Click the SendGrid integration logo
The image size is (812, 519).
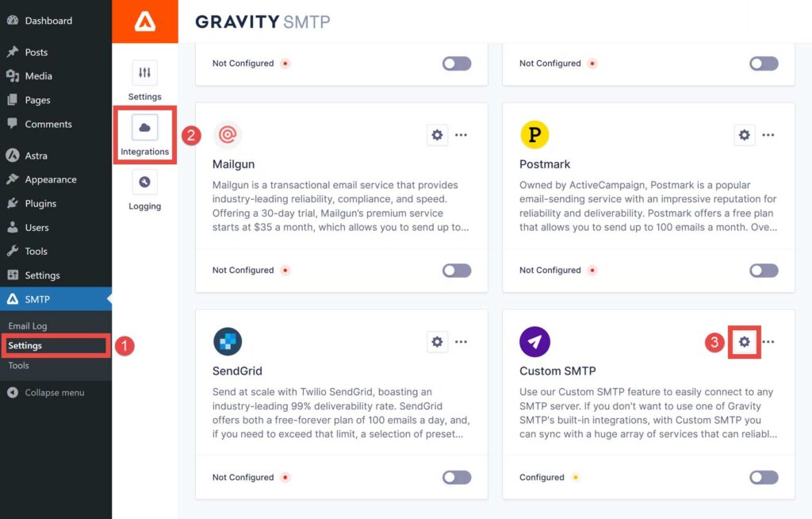click(x=228, y=341)
